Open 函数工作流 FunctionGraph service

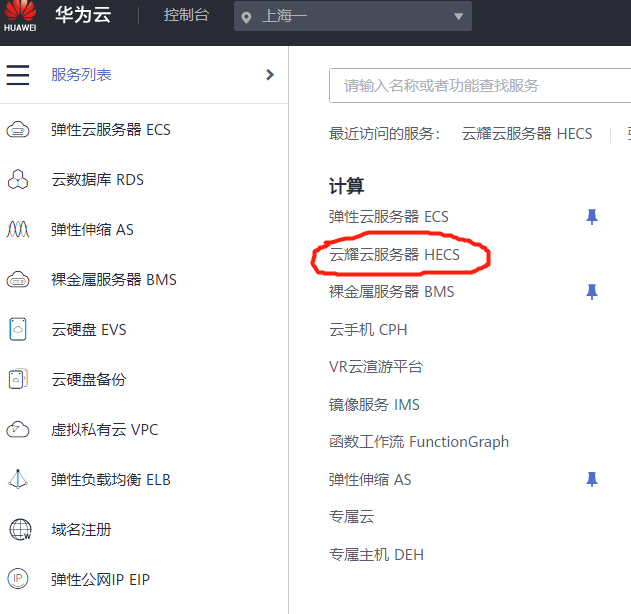coord(419,441)
